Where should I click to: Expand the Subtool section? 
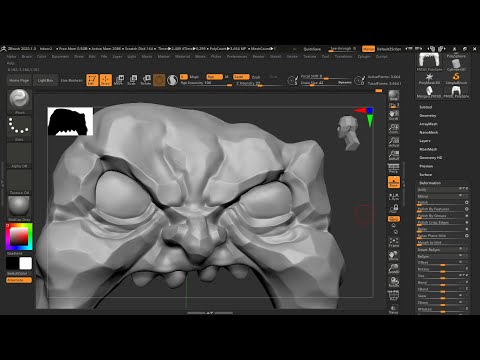click(x=425, y=107)
